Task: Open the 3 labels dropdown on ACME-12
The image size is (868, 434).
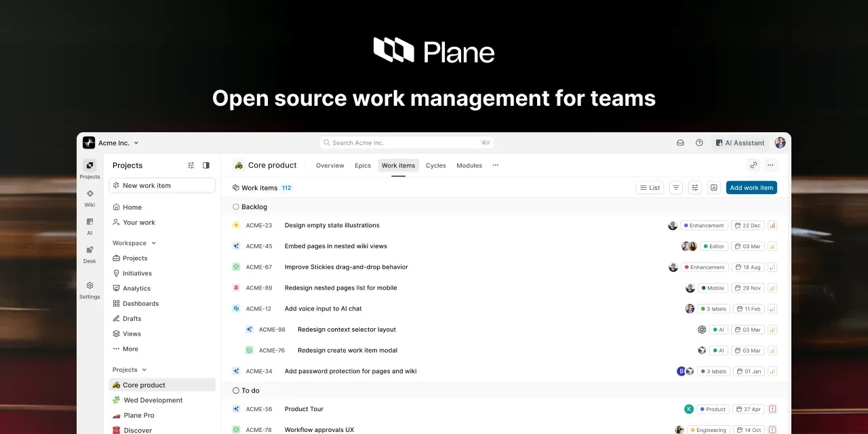Action: point(713,309)
